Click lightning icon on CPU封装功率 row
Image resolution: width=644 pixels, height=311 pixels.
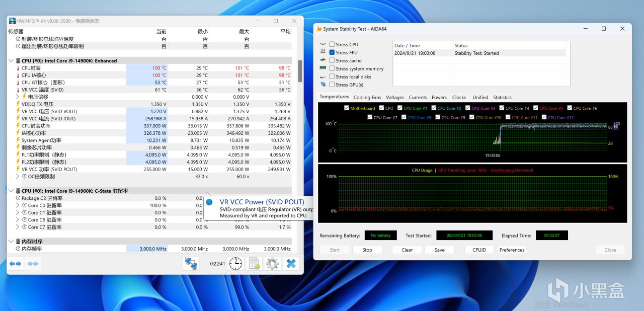18,126
